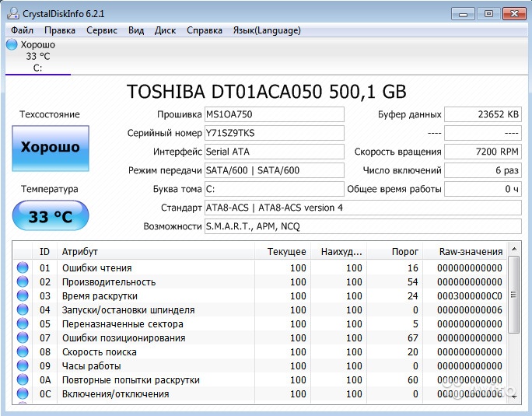Select the Включения/отключения attribute text
Screen dimensions: 532x416
[x=115, y=394]
